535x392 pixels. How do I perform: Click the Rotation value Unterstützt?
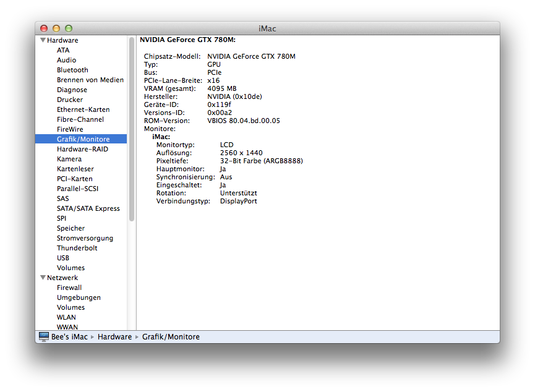[x=239, y=193]
